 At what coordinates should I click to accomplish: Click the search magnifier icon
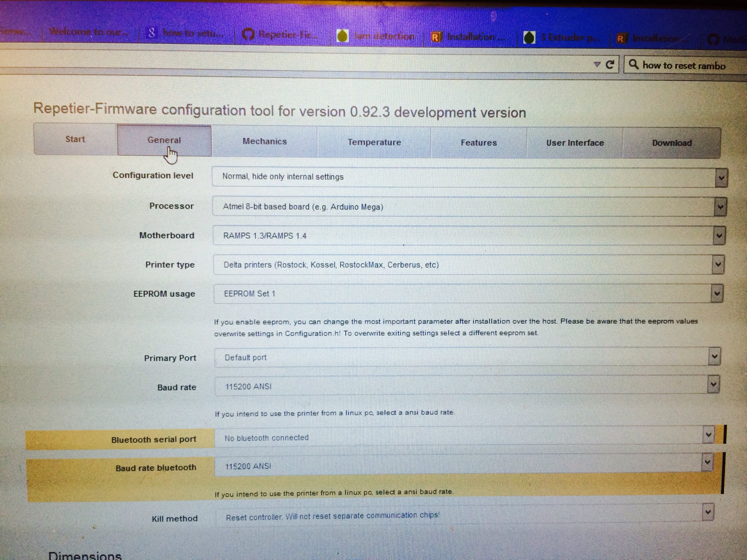click(x=634, y=65)
